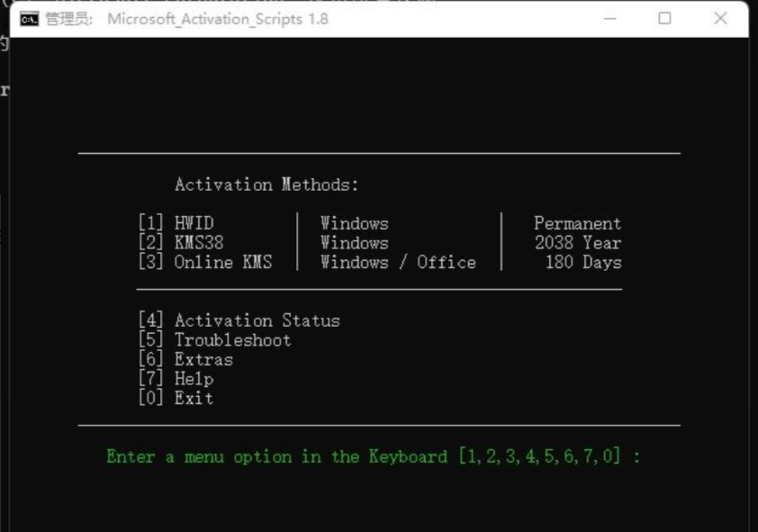Select the [1] HWID option line
The image size is (758, 532).
pyautogui.click(x=176, y=223)
